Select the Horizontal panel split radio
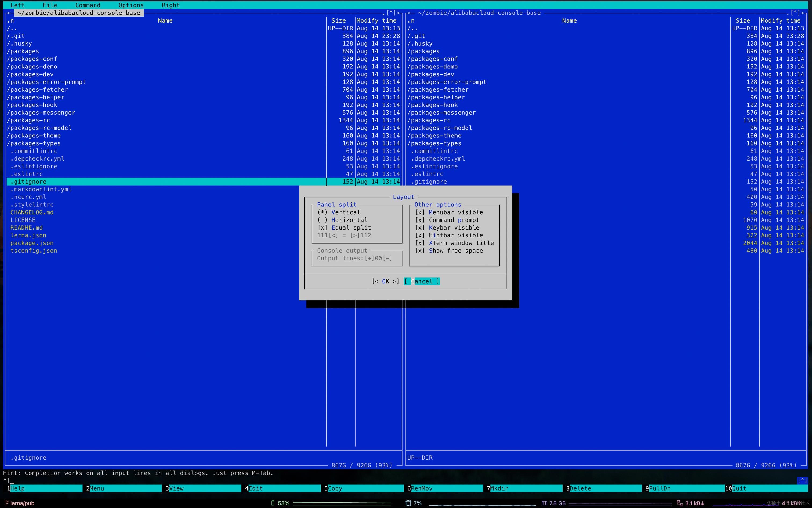Image resolution: width=812 pixels, height=508 pixels. tap(322, 220)
